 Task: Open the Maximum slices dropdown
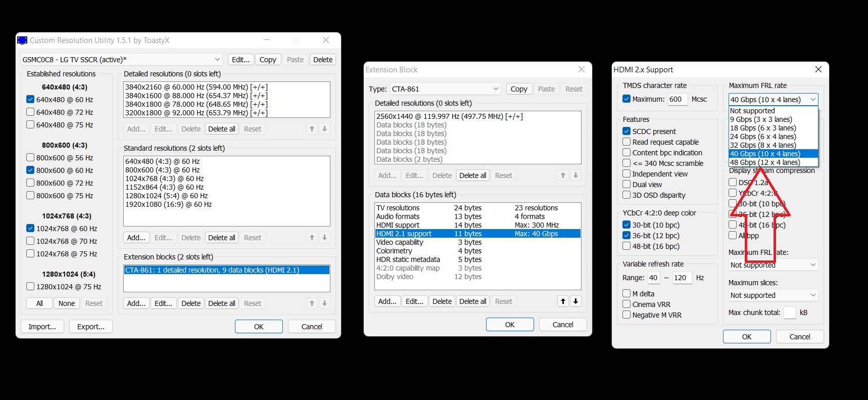pos(774,295)
